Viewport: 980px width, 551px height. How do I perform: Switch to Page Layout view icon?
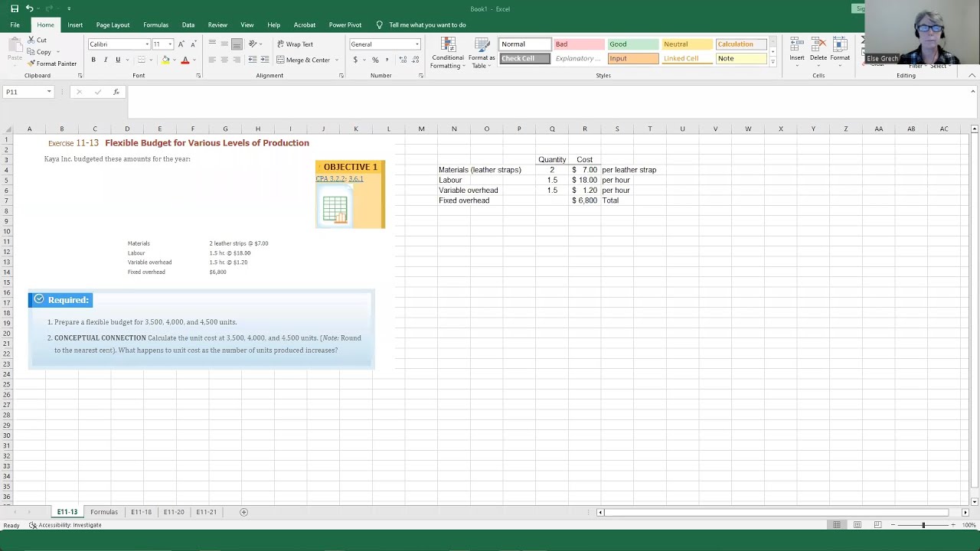point(857,525)
